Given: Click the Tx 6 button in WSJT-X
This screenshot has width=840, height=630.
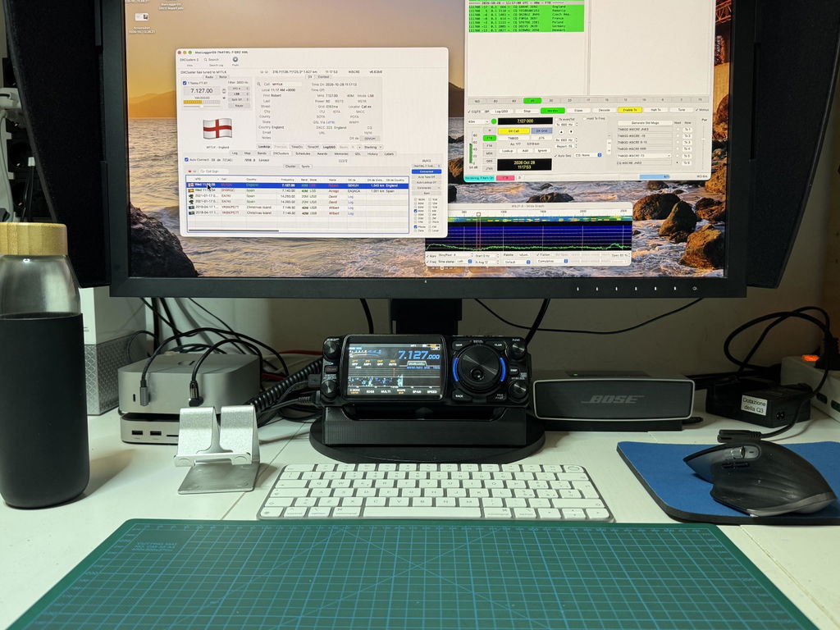Looking at the screenshot, I should pos(687,163).
